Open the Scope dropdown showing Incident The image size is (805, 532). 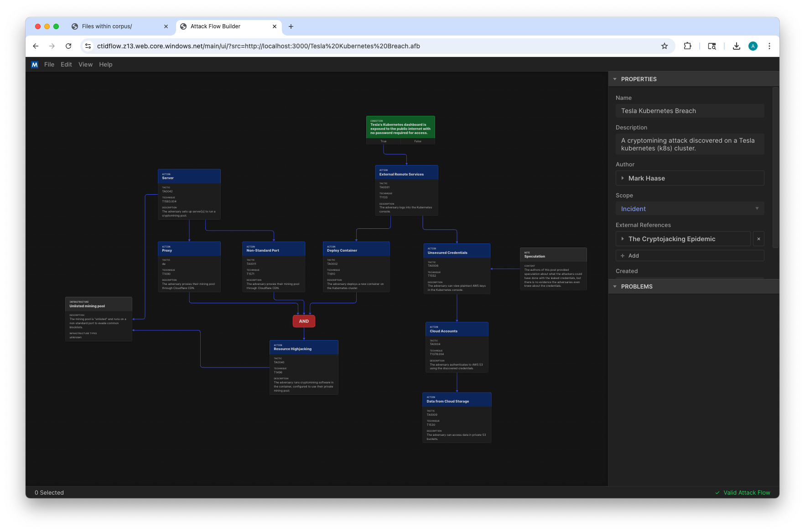point(690,209)
